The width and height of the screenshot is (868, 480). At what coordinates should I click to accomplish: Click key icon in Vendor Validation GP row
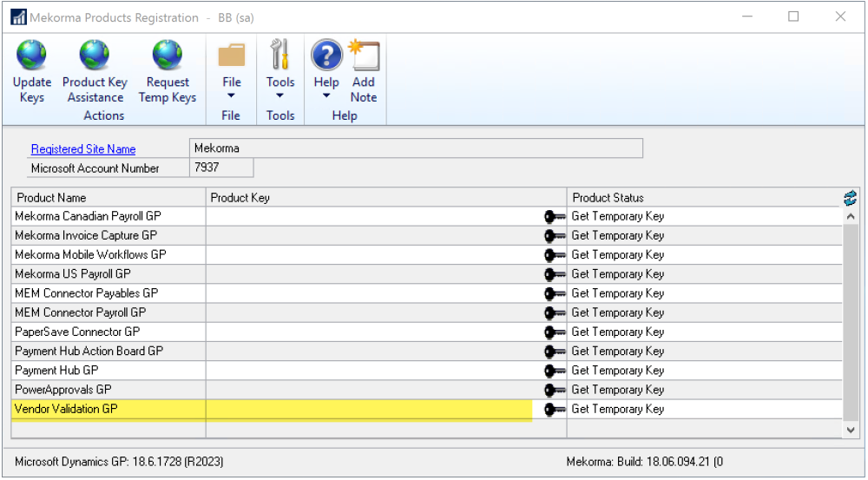pyautogui.click(x=554, y=409)
